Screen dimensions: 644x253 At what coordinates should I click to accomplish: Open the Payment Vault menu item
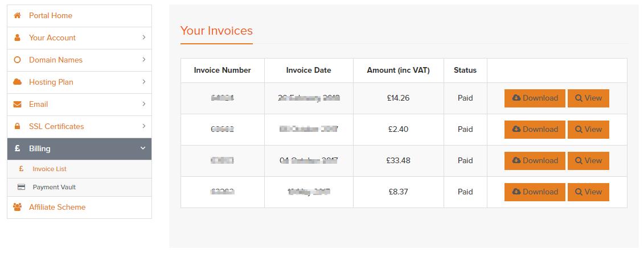(x=54, y=187)
